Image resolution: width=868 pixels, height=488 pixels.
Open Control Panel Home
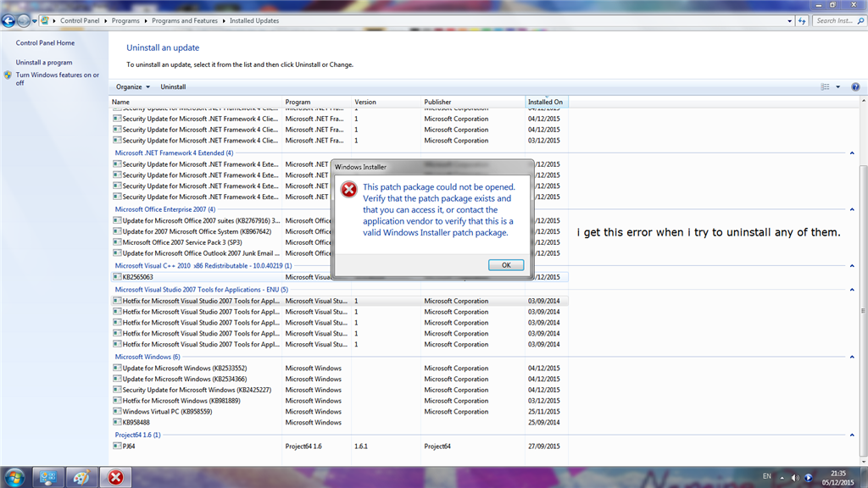(x=45, y=42)
